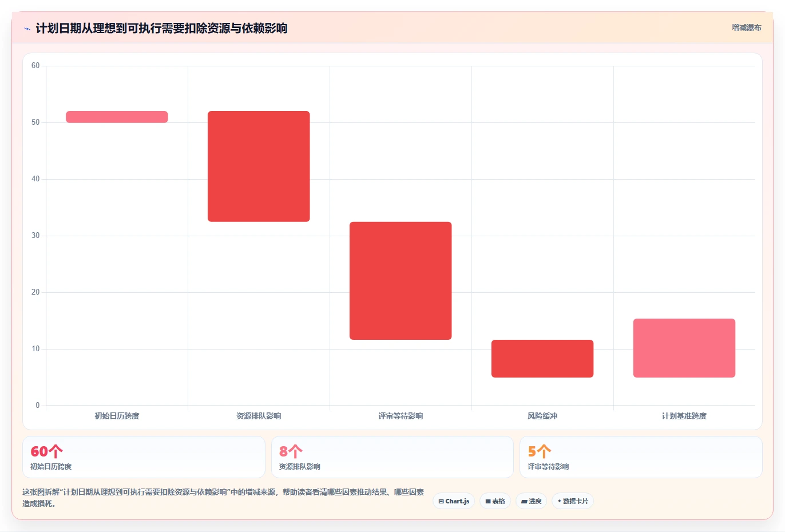Click the chart title 计划日期从理想到可执行
This screenshot has width=785, height=532.
click(x=161, y=29)
